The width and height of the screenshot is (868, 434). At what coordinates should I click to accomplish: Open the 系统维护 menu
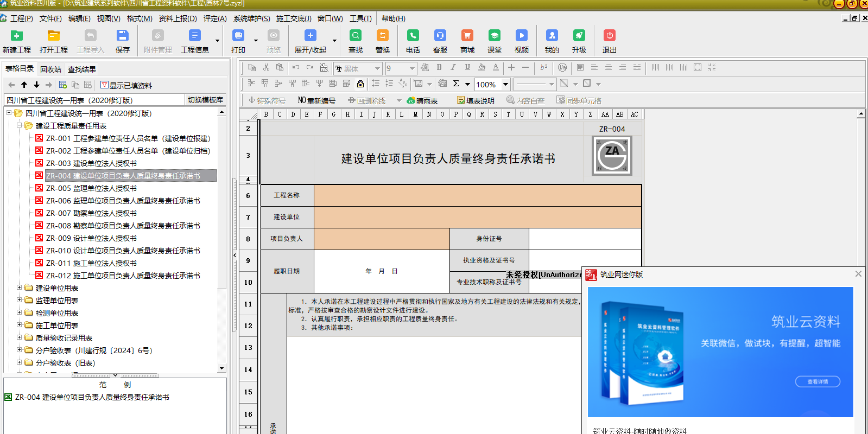(251, 18)
